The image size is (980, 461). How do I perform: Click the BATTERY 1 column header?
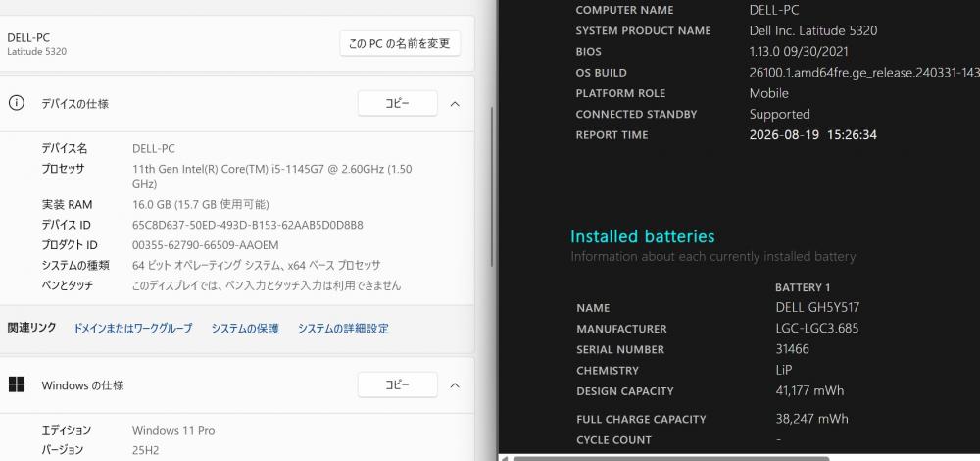(x=803, y=287)
